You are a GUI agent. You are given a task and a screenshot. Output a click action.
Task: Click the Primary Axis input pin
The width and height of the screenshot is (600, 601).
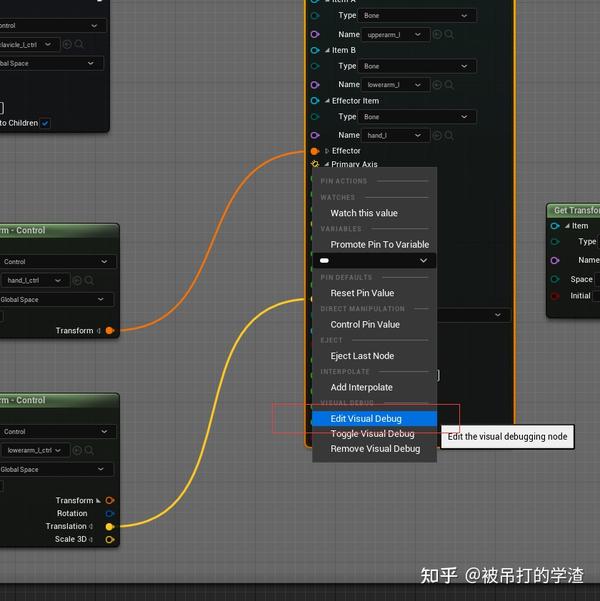pyautogui.click(x=315, y=164)
